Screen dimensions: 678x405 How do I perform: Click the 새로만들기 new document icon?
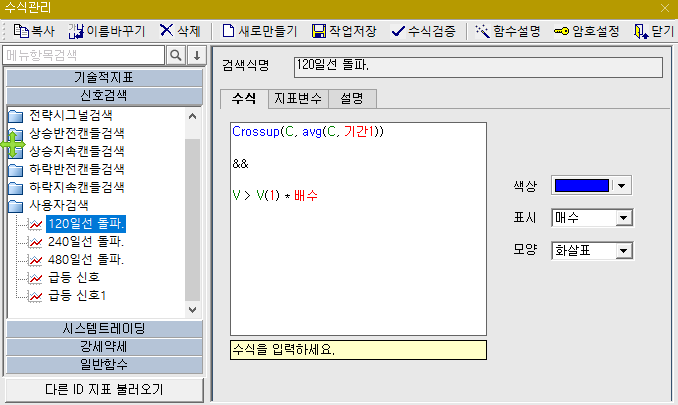228,31
